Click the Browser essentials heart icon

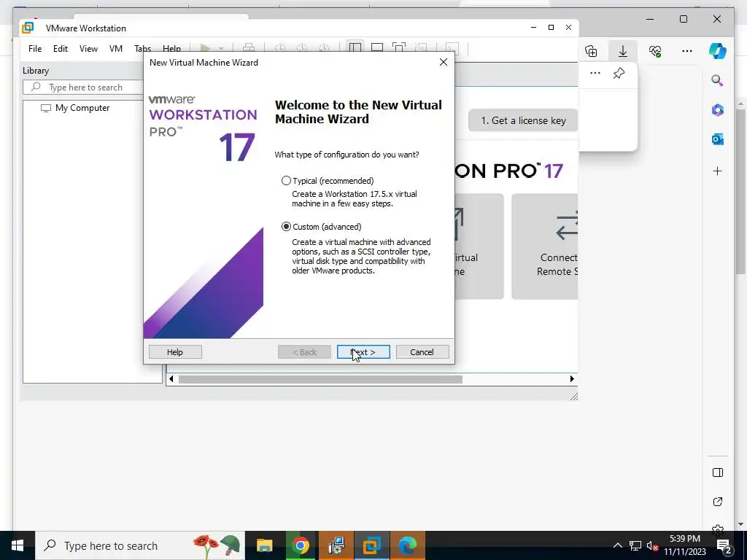pyautogui.click(x=655, y=51)
